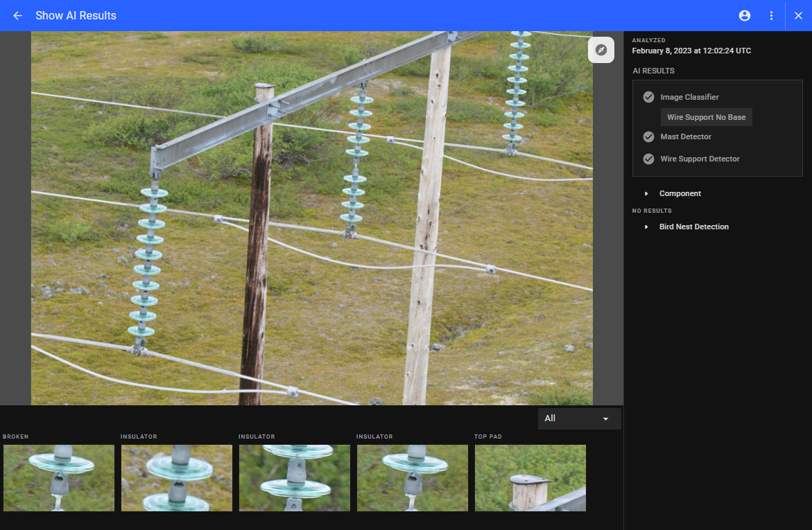Select the Broken insulator thumbnail
This screenshot has height=530, width=812.
pyautogui.click(x=59, y=478)
